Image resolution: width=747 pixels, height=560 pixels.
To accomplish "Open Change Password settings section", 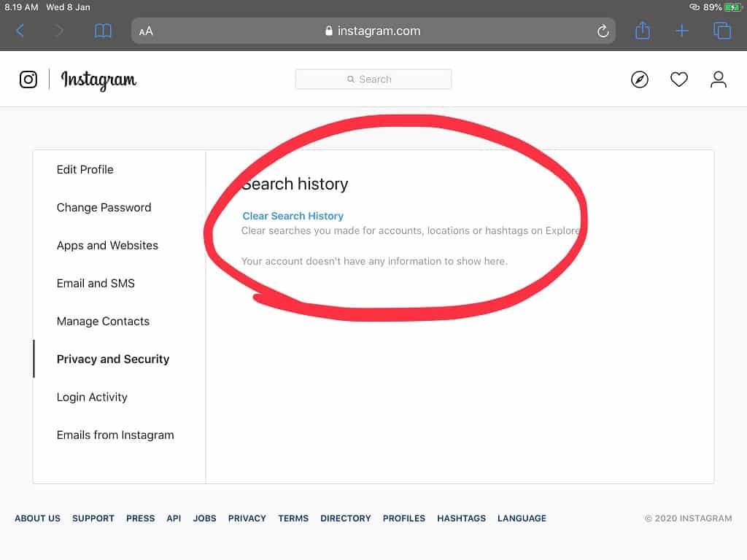I will (x=104, y=207).
